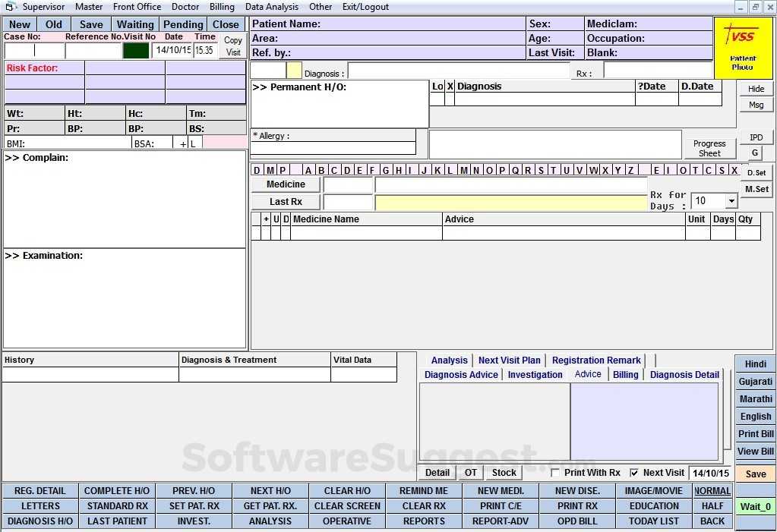Uncheck the Next Visit checkbox
This screenshot has height=532, width=777.
(634, 472)
